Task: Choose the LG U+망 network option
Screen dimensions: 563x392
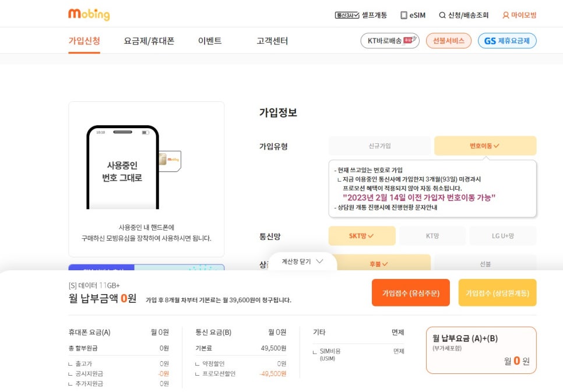Action: (502, 236)
